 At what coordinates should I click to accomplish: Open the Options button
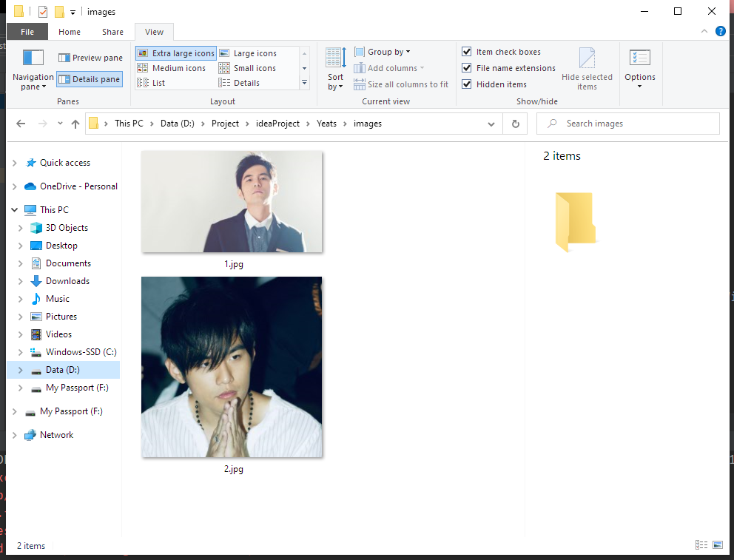click(x=640, y=69)
